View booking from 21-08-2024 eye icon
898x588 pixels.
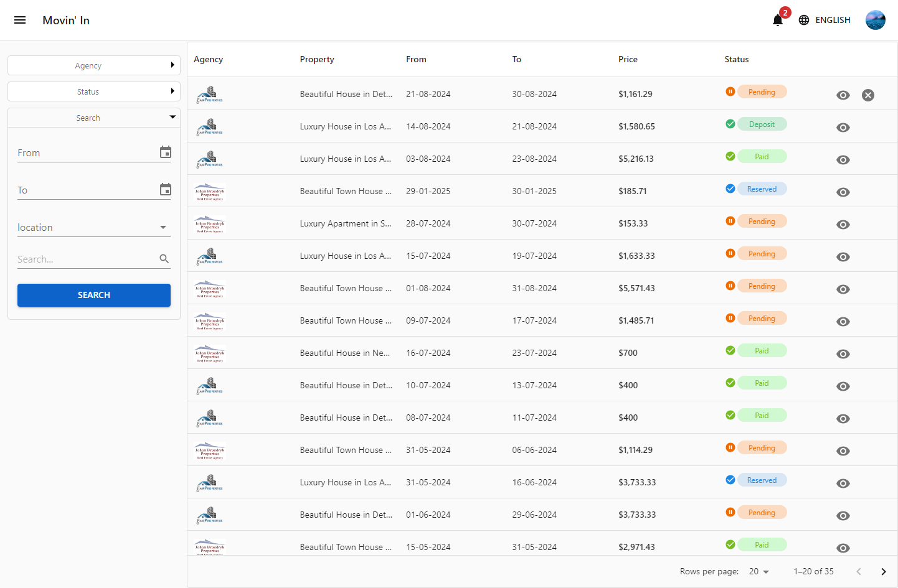pyautogui.click(x=843, y=95)
